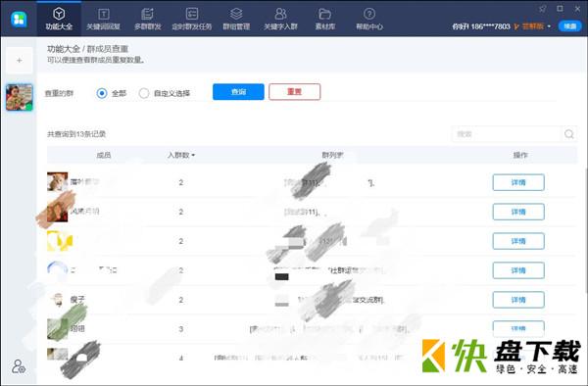The height and width of the screenshot is (386, 588).
Task: Go to 多群群发 multi-group broadcast
Action: pos(147,19)
